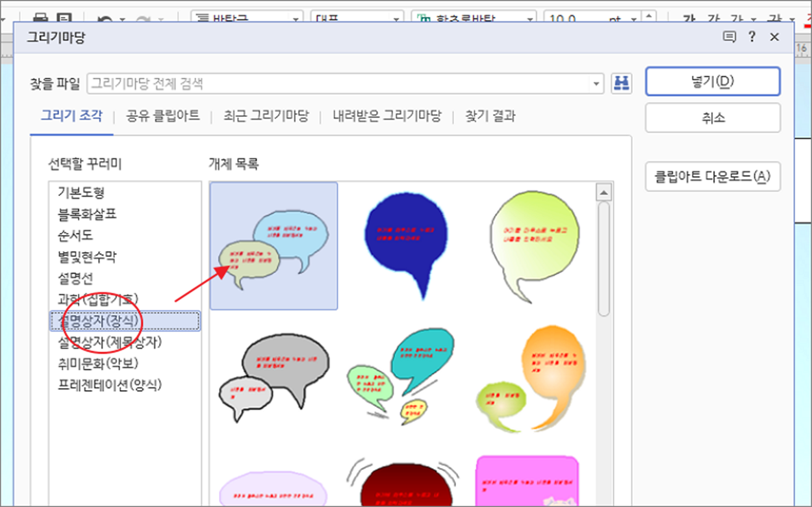Click the object list scrollbar thumb

(x=604, y=258)
